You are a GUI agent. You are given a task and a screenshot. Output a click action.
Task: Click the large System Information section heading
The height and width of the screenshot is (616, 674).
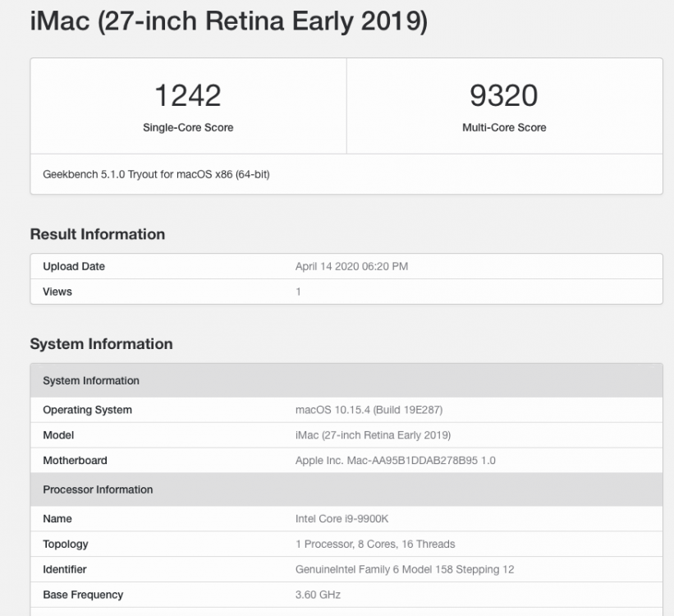[102, 343]
